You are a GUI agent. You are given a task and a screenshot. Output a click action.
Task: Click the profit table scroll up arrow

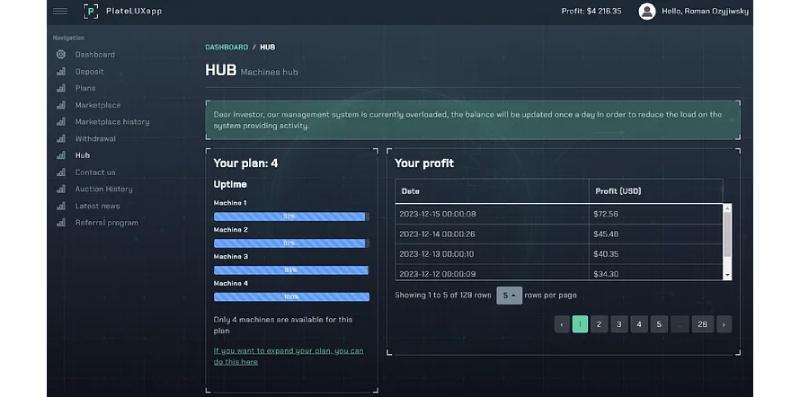click(727, 208)
